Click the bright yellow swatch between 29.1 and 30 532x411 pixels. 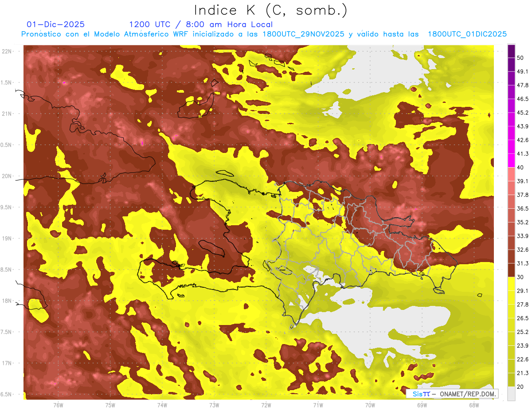[511, 284]
